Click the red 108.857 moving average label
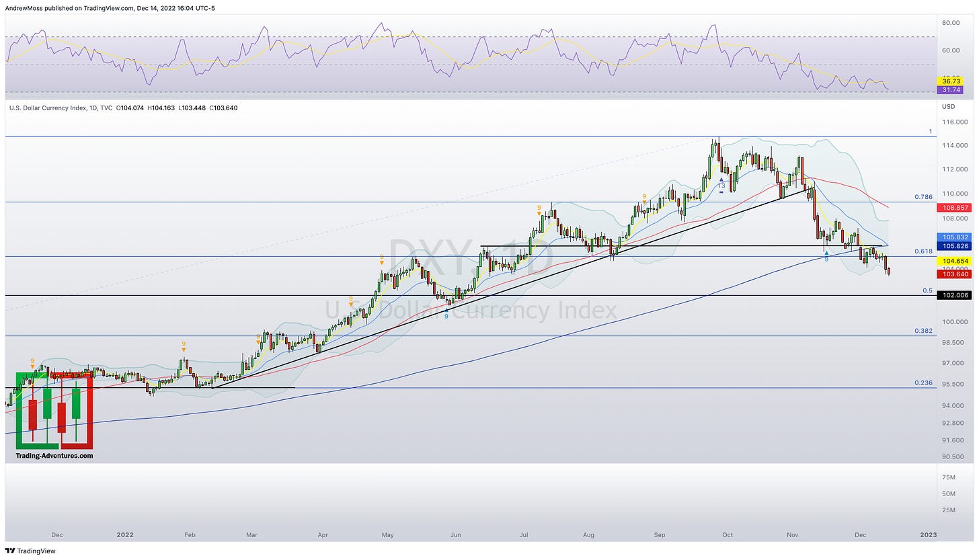 point(954,208)
